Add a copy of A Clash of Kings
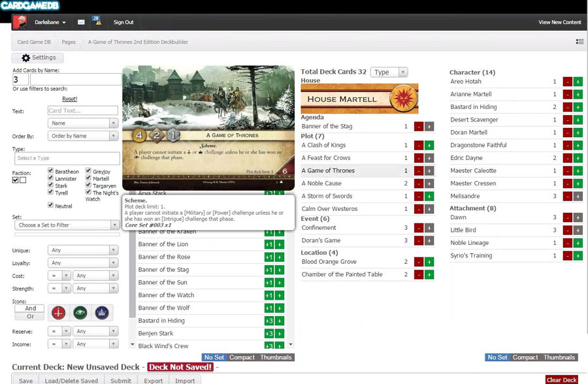The width and height of the screenshot is (588, 384). pyautogui.click(x=429, y=146)
